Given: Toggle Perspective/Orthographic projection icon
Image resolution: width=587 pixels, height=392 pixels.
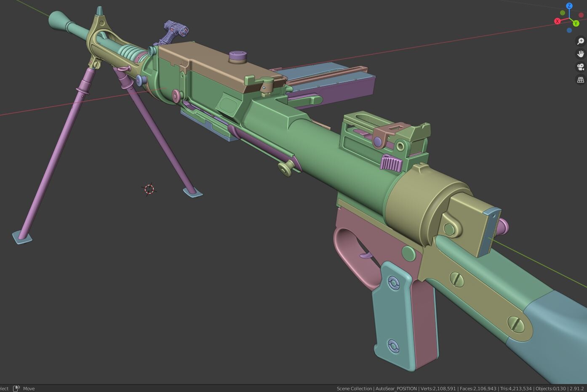Looking at the screenshot, I should tap(580, 80).
